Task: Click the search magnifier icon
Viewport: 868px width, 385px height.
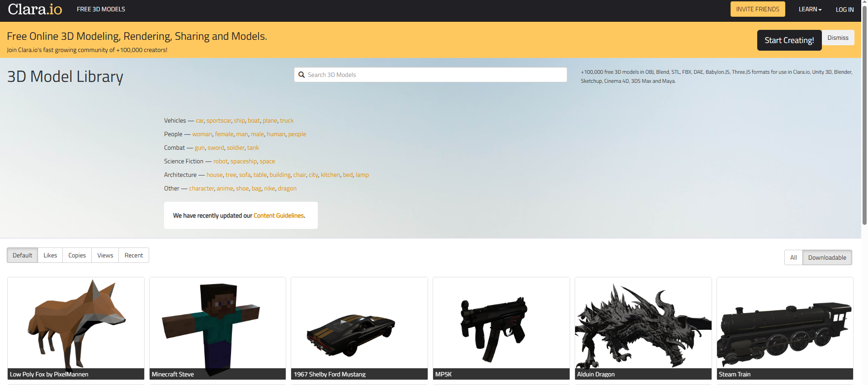Action: 302,75
